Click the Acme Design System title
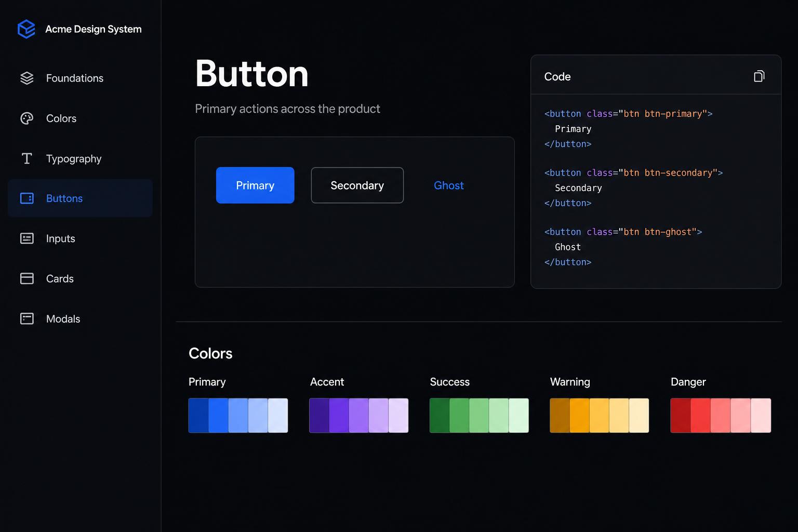The image size is (798, 532). 94,29
